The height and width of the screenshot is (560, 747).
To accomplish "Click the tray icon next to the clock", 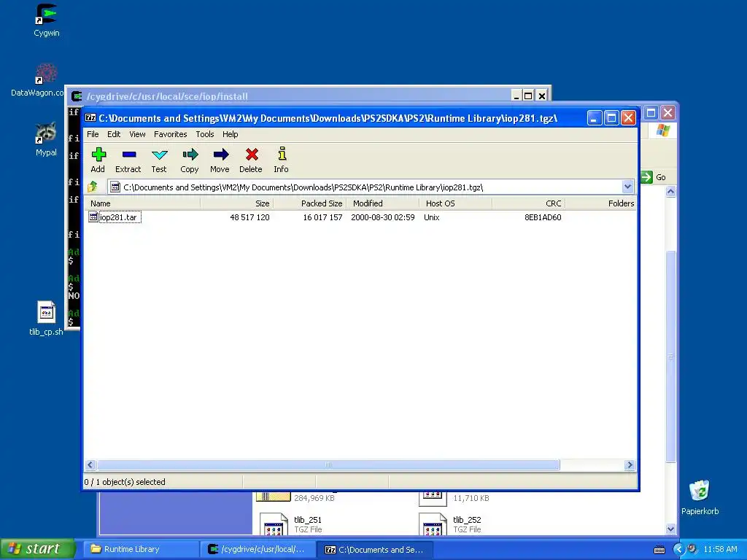I will click(x=692, y=548).
